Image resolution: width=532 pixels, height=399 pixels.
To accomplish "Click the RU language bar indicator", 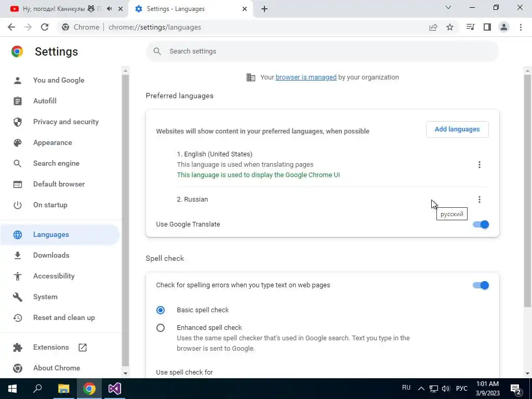I will [406, 388].
